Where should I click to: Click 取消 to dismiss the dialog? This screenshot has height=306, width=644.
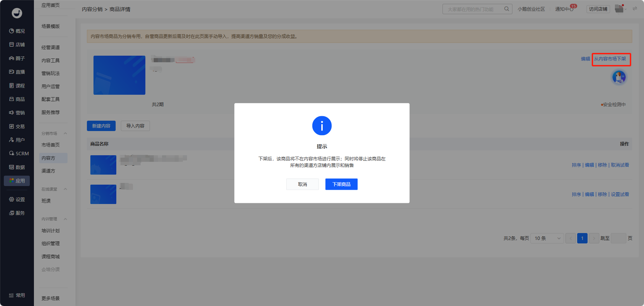click(x=303, y=184)
